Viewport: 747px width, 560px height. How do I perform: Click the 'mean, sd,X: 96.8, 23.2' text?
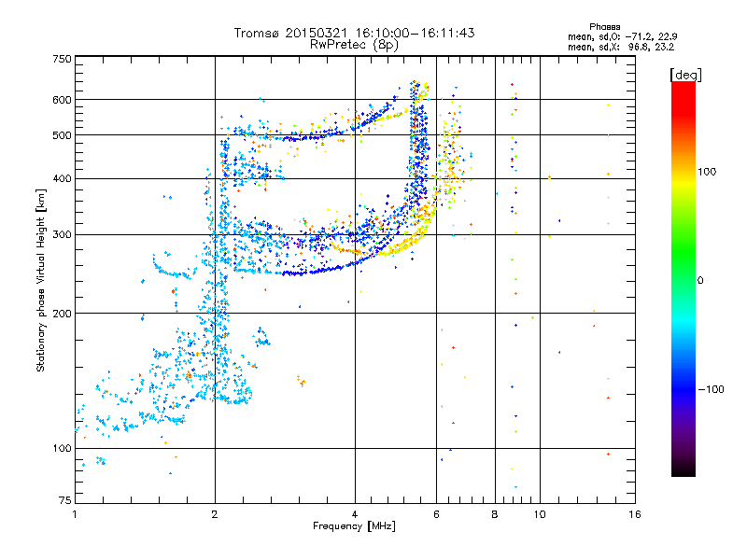(621, 47)
